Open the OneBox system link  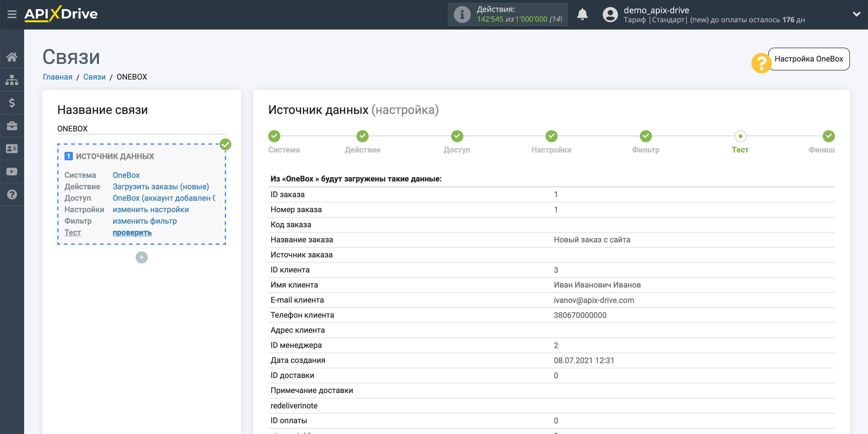click(126, 175)
